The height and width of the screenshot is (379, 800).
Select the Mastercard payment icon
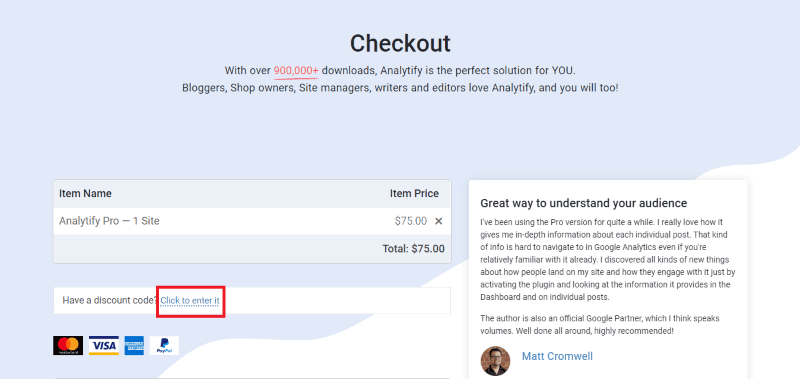[x=68, y=345]
